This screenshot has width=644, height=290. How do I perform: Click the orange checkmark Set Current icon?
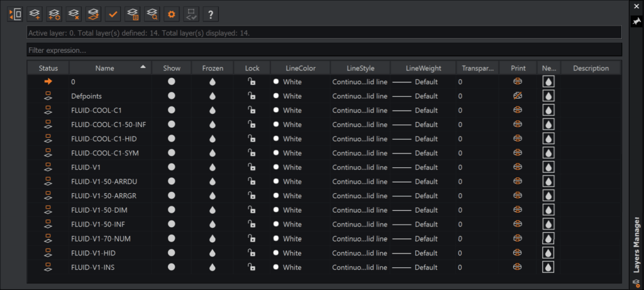113,13
